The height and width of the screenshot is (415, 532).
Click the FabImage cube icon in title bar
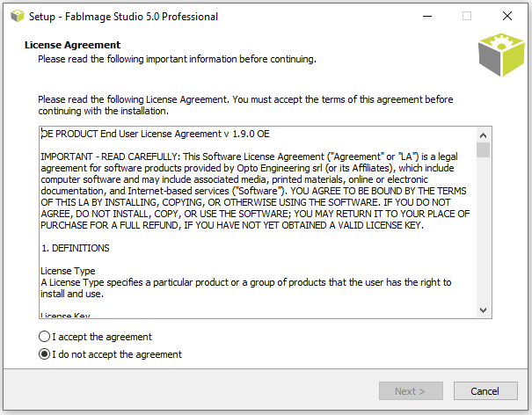point(18,16)
